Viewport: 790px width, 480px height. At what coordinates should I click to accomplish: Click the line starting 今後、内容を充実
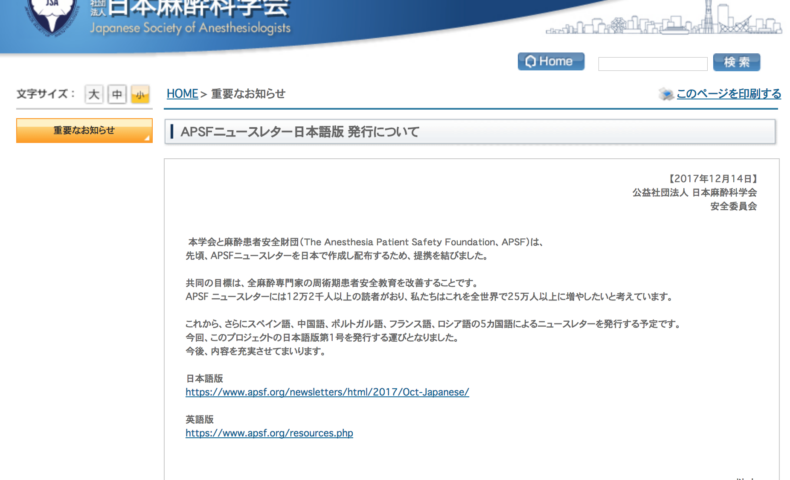256,351
